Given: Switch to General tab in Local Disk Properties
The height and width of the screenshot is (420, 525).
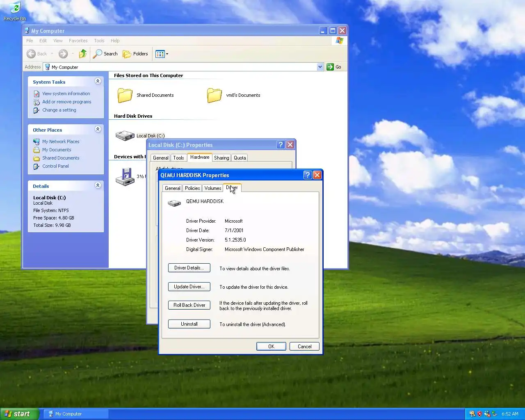Looking at the screenshot, I should tap(160, 158).
